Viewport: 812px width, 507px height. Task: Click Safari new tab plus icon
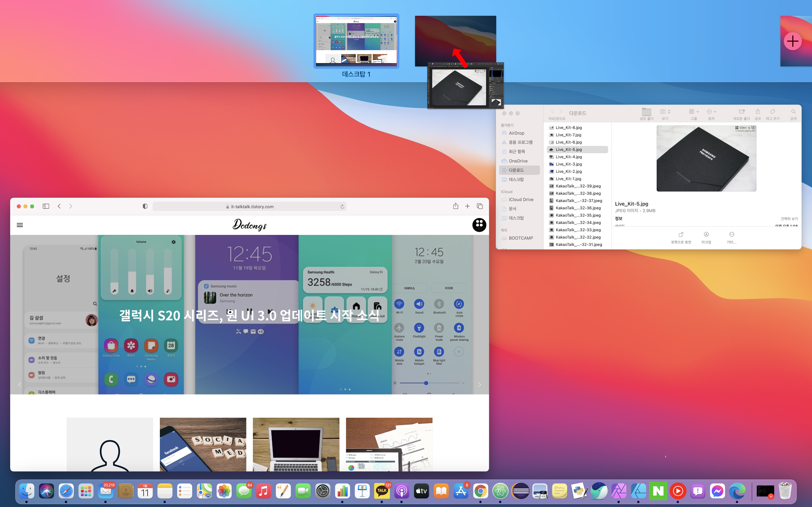[x=467, y=206]
